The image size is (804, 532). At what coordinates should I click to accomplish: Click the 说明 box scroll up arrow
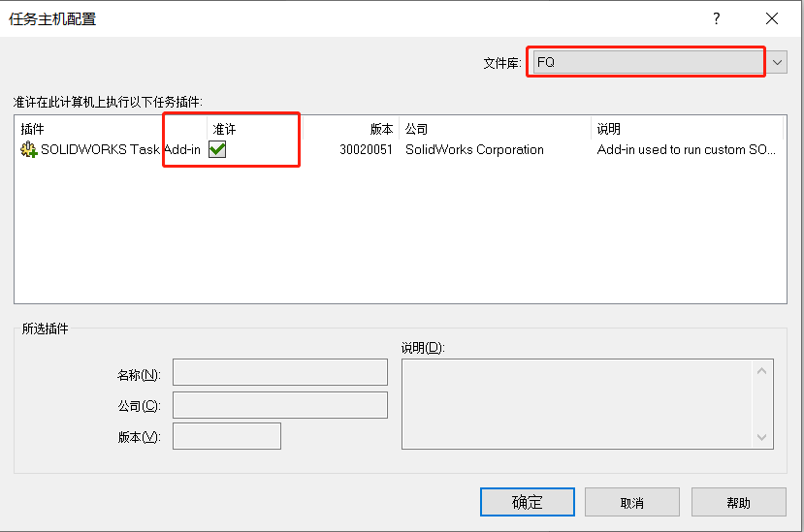coord(762,371)
